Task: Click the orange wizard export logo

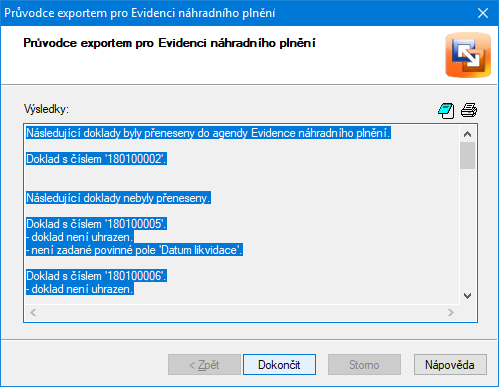Action: coord(468,55)
